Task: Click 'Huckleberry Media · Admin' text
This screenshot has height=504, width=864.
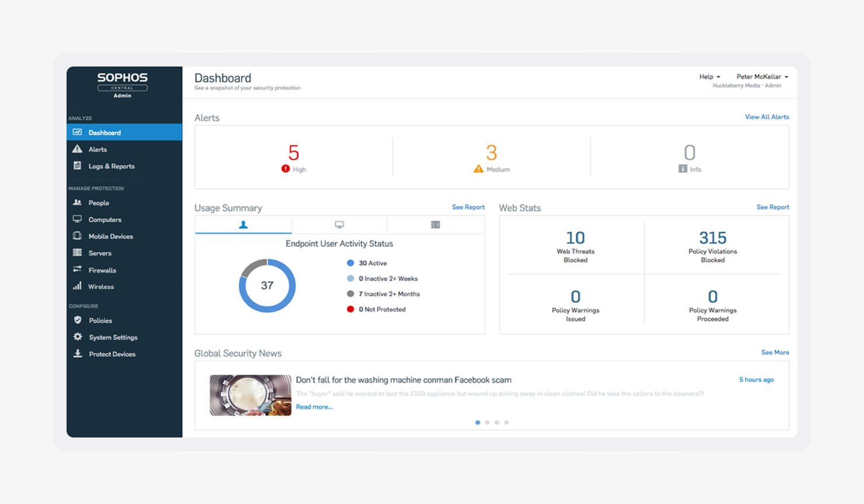Action: pos(747,86)
